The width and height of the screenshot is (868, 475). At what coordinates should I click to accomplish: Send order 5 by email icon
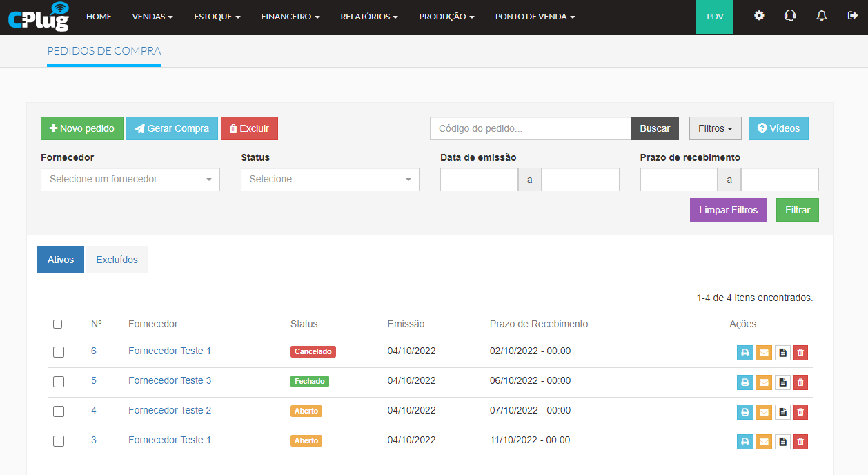pyautogui.click(x=764, y=382)
